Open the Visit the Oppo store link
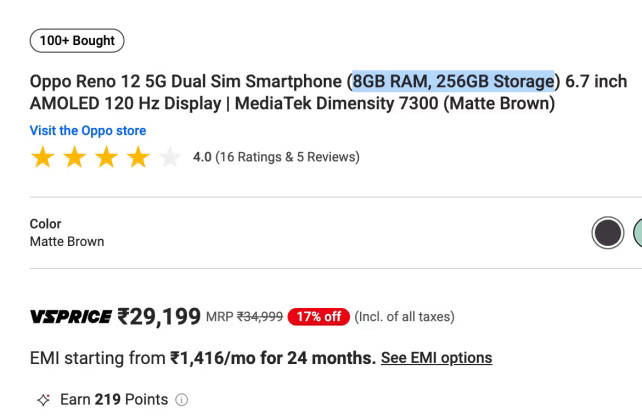This screenshot has height=420, width=642. click(88, 131)
